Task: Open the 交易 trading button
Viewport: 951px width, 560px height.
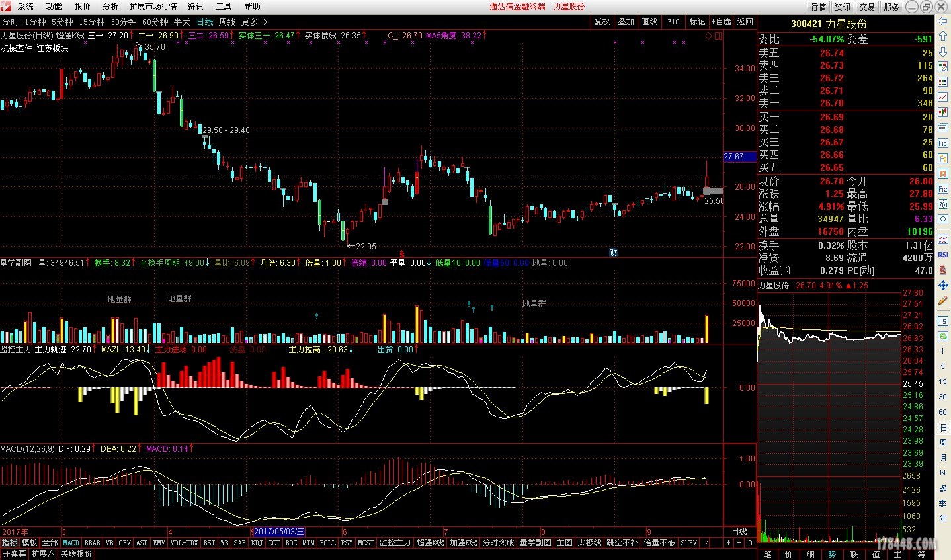Action: [867, 7]
